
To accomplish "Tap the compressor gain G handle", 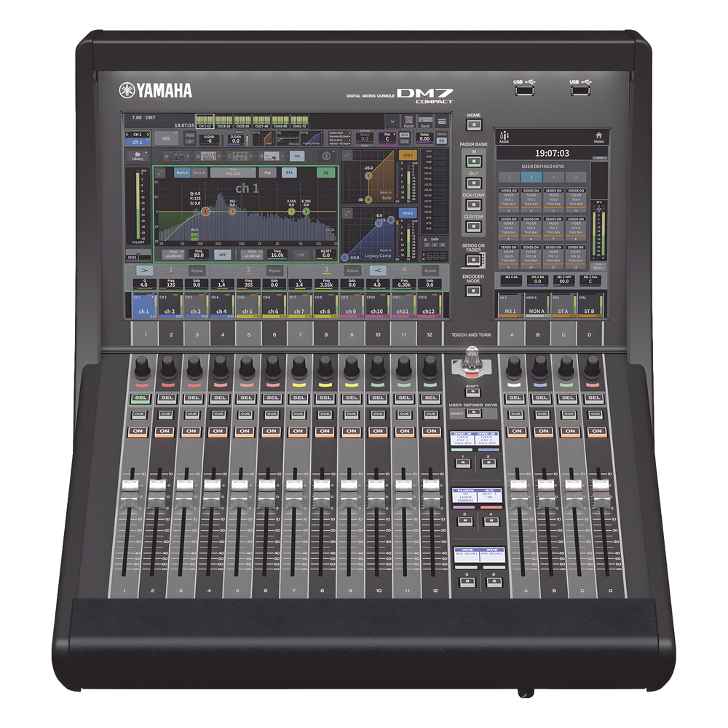I will [x=345, y=257].
